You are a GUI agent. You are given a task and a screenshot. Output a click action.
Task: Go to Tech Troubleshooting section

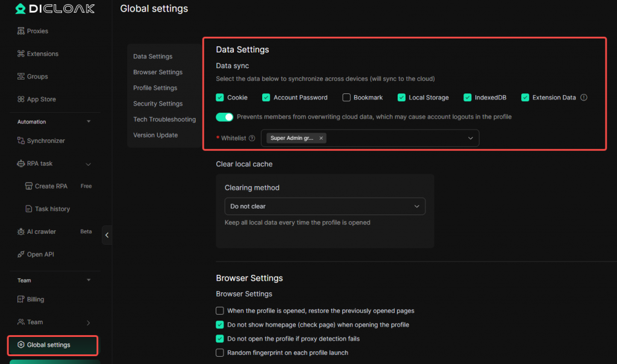(164, 119)
